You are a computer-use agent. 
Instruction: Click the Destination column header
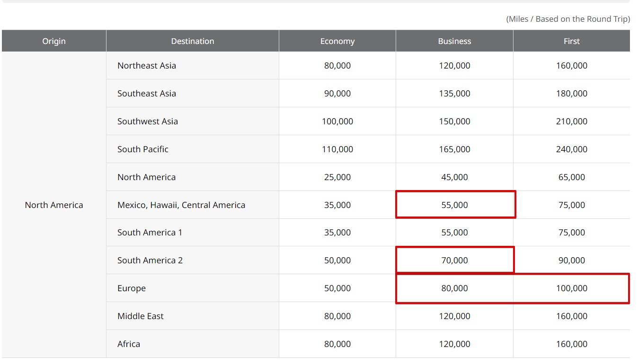(x=192, y=41)
